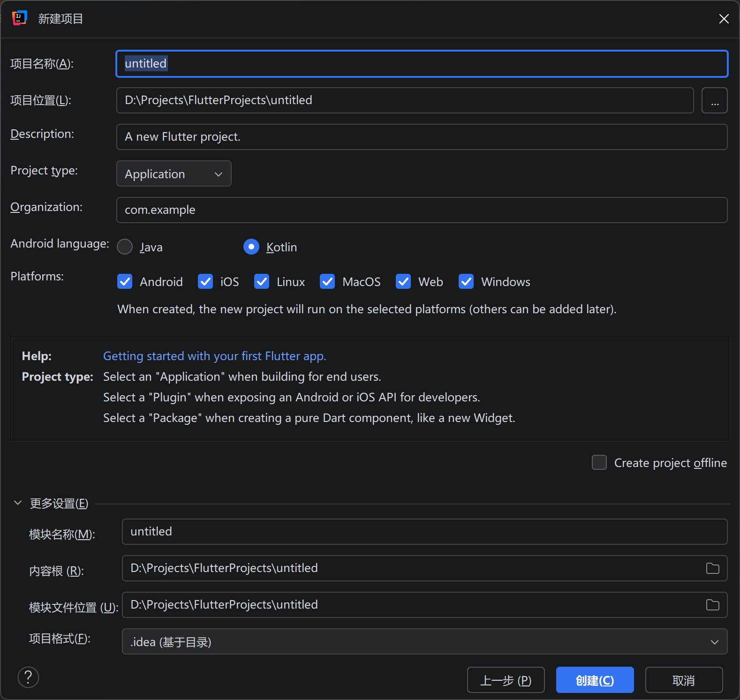Click the 取消 button
The width and height of the screenshot is (740, 700).
point(684,680)
